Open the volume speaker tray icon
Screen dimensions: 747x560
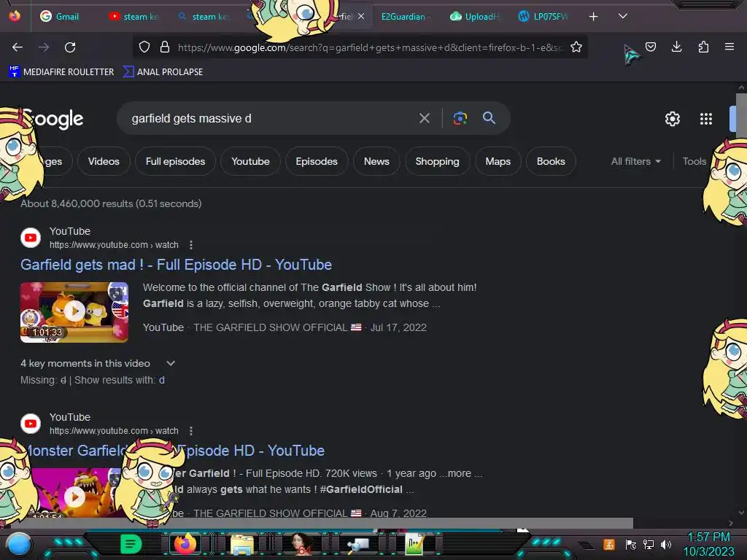point(665,544)
